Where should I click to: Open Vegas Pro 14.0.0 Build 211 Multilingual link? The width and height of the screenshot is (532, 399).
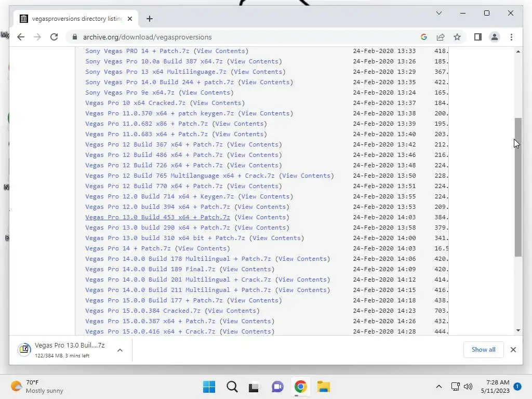178,290
